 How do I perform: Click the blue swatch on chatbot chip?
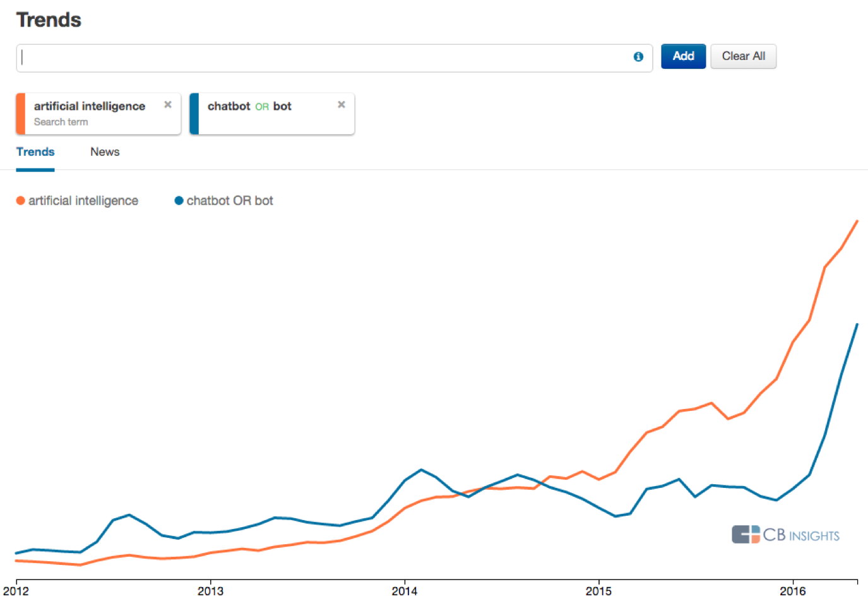click(194, 114)
